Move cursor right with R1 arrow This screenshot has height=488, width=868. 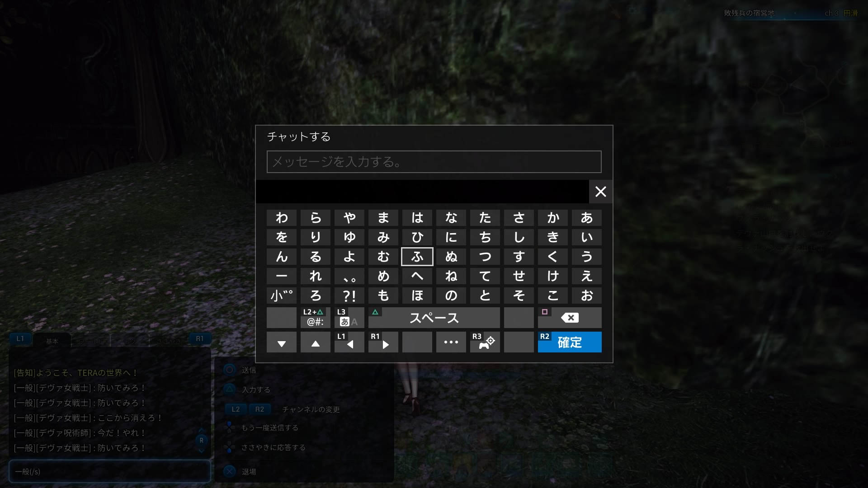click(x=383, y=342)
